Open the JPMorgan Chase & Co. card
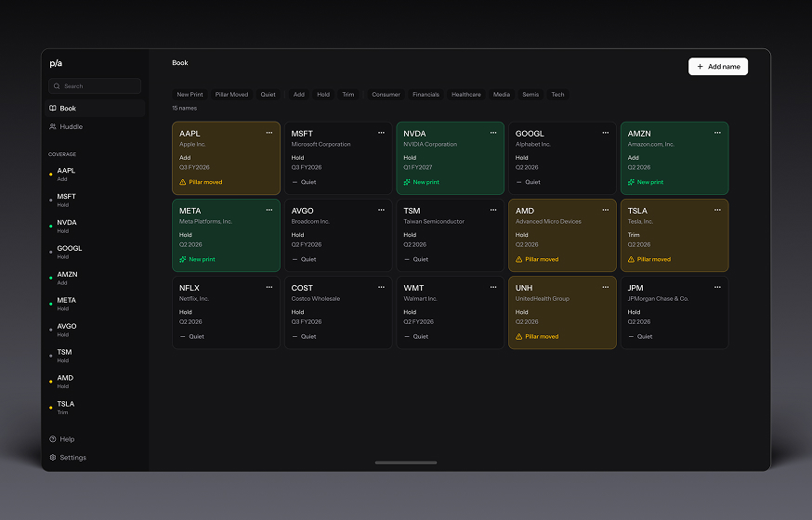Screen dimensions: 812x520 674,313
